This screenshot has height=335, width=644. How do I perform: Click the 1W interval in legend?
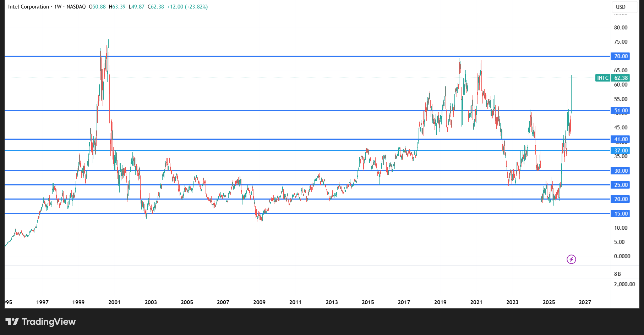(58, 7)
